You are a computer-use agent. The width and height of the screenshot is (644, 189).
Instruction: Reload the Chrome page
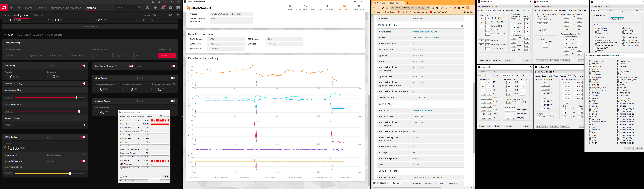383,8
